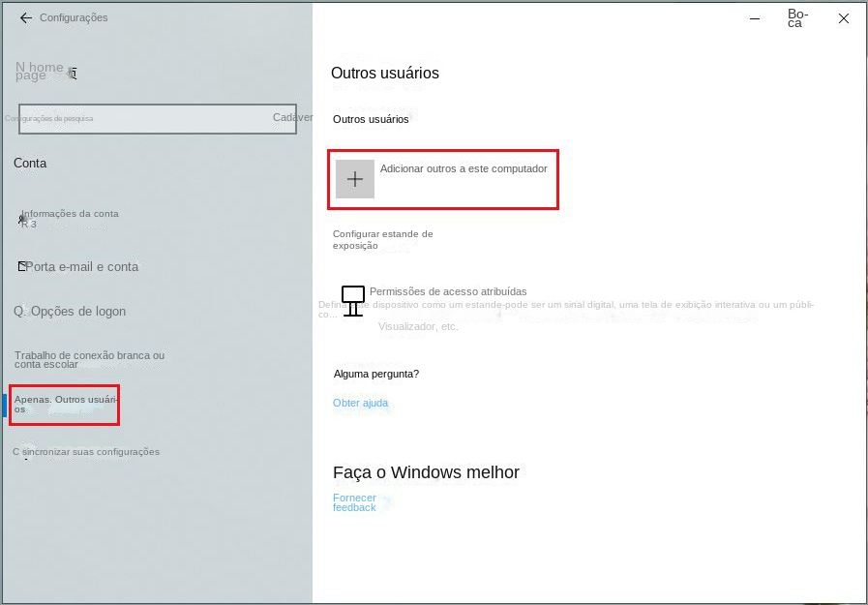Select the Informações da conta person icon

[21, 220]
